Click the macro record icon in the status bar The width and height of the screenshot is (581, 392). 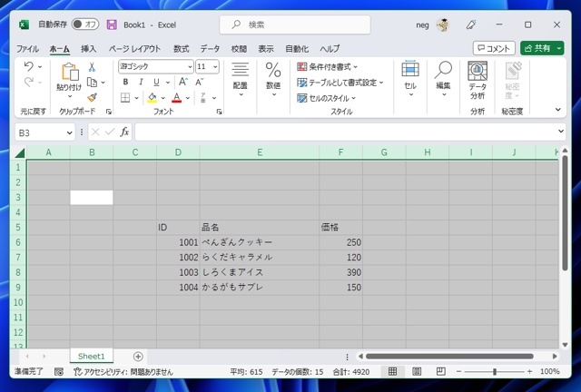[59, 372]
